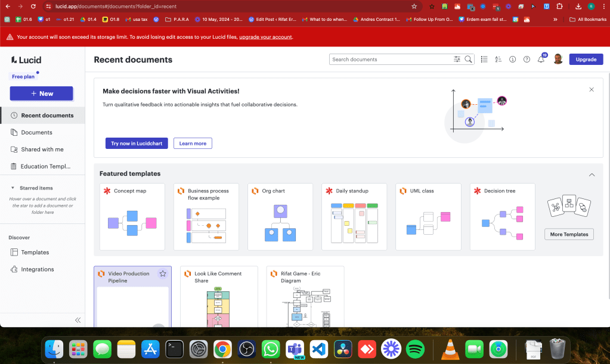
Task: Click the browser back arrow
Action: [x=8, y=6]
